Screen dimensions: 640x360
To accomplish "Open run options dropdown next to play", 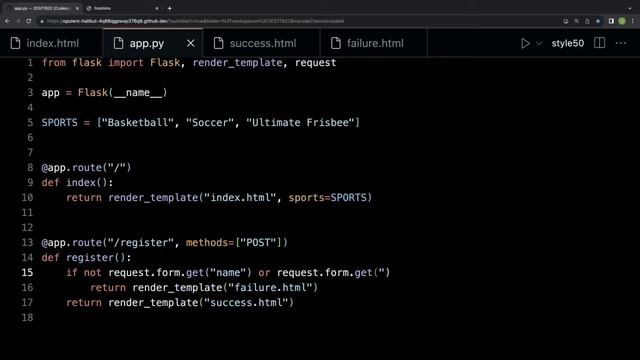I will click(539, 43).
